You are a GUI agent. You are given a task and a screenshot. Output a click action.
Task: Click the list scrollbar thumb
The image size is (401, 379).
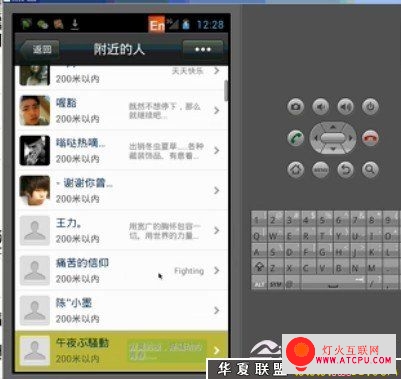click(226, 91)
